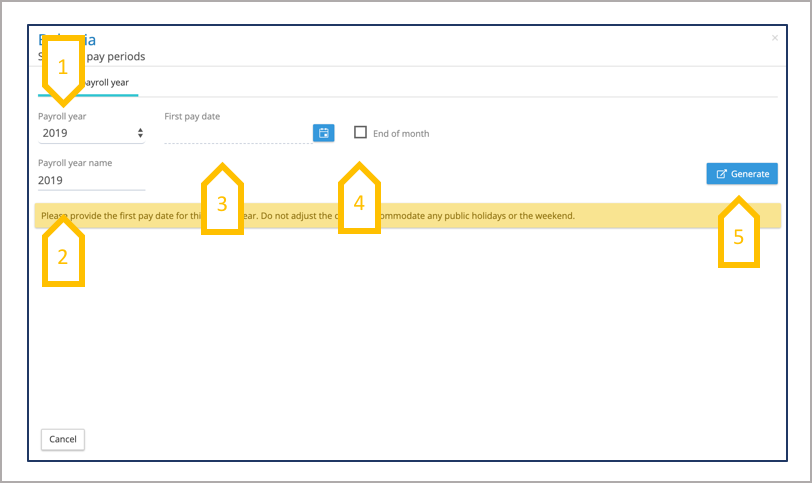Click the End of month label text

tap(401, 134)
